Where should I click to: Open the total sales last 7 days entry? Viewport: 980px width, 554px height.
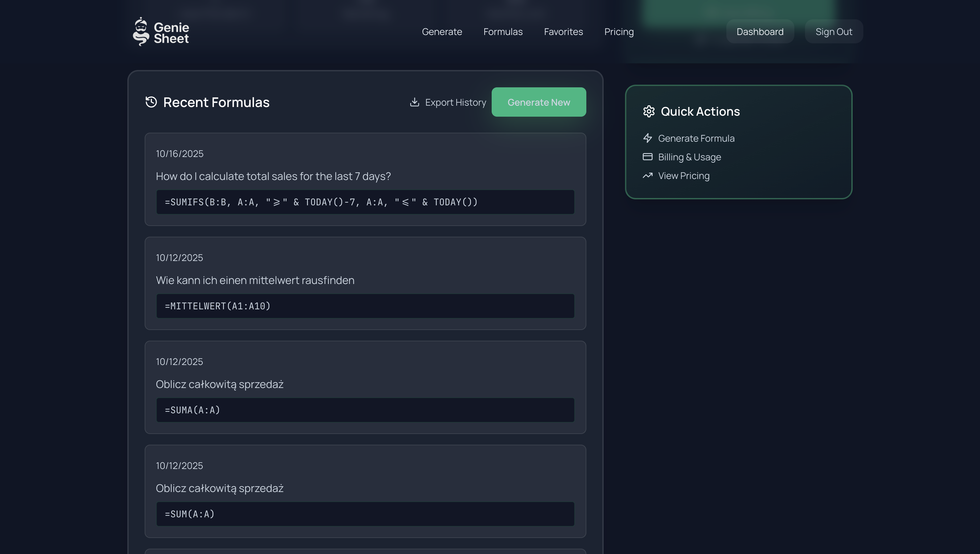click(x=273, y=176)
